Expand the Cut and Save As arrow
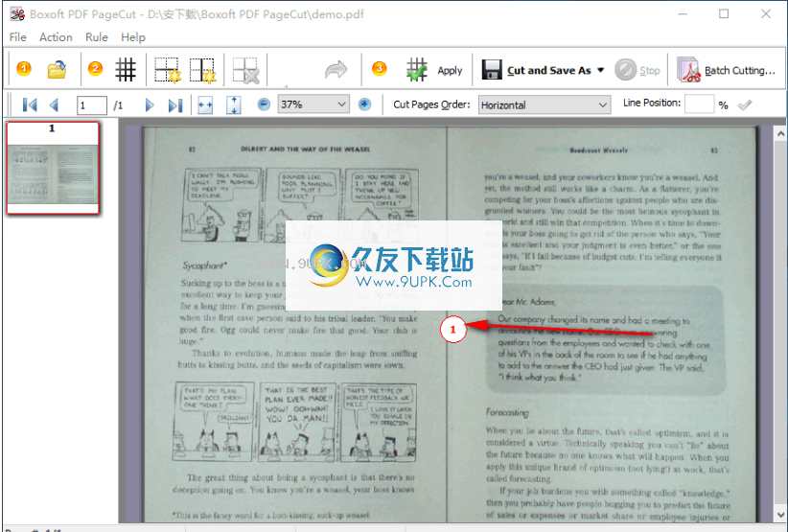This screenshot has width=788, height=532. [600, 70]
